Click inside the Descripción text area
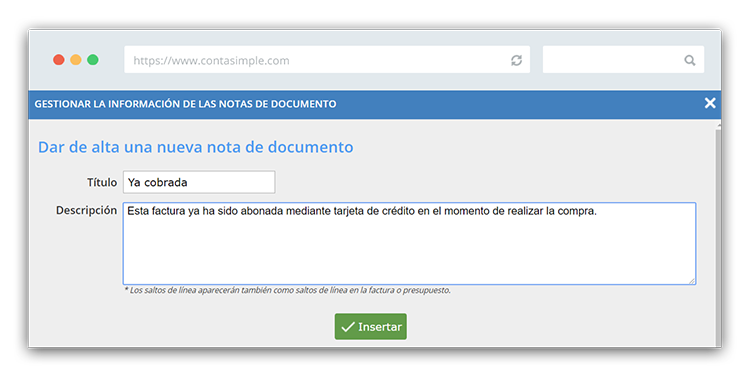This screenshot has width=750, height=382. click(x=409, y=243)
